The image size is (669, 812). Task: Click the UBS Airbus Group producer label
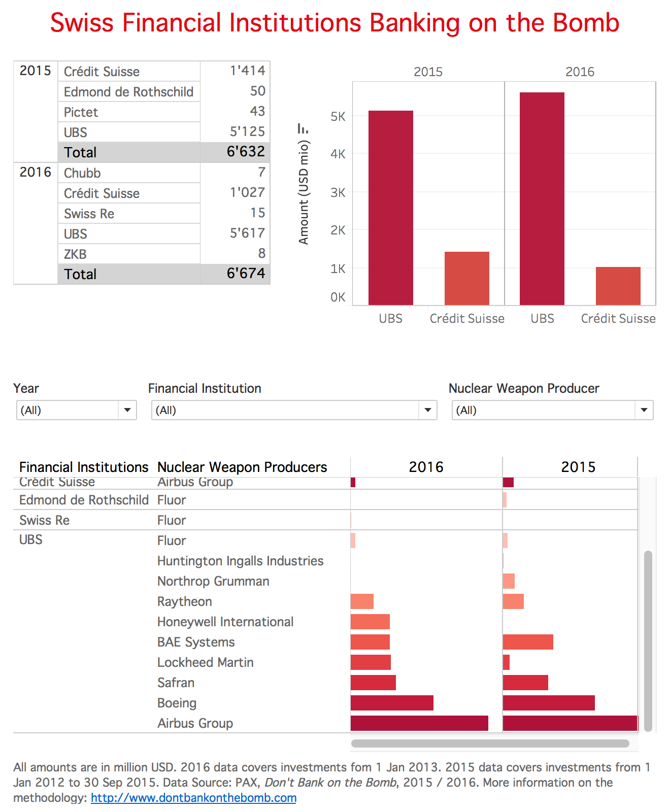[x=195, y=723]
